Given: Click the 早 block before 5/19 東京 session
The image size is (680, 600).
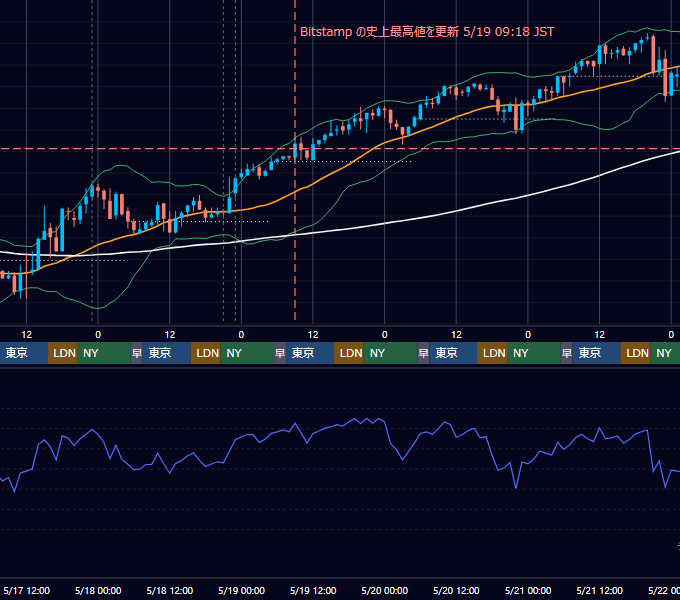Looking at the screenshot, I should (x=280, y=353).
